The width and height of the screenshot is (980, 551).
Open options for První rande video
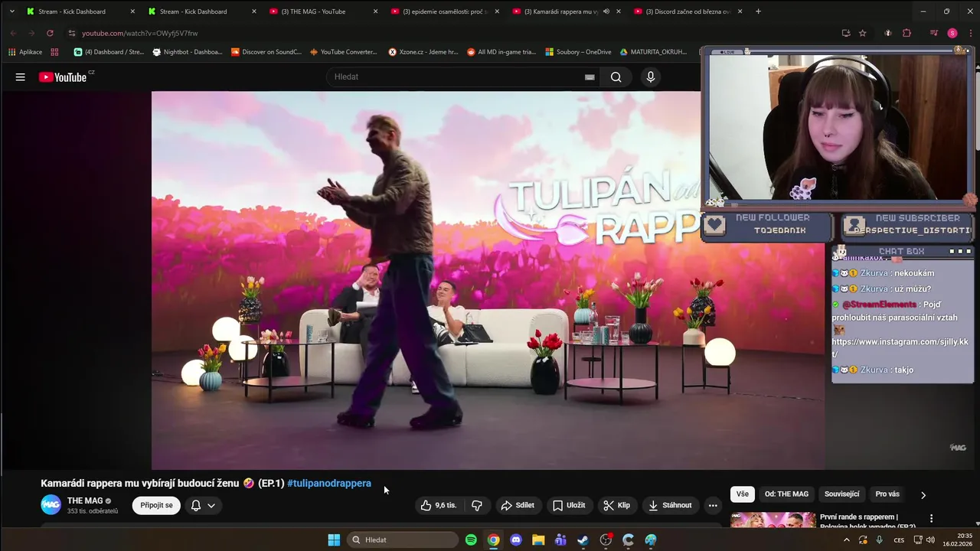[931, 518]
